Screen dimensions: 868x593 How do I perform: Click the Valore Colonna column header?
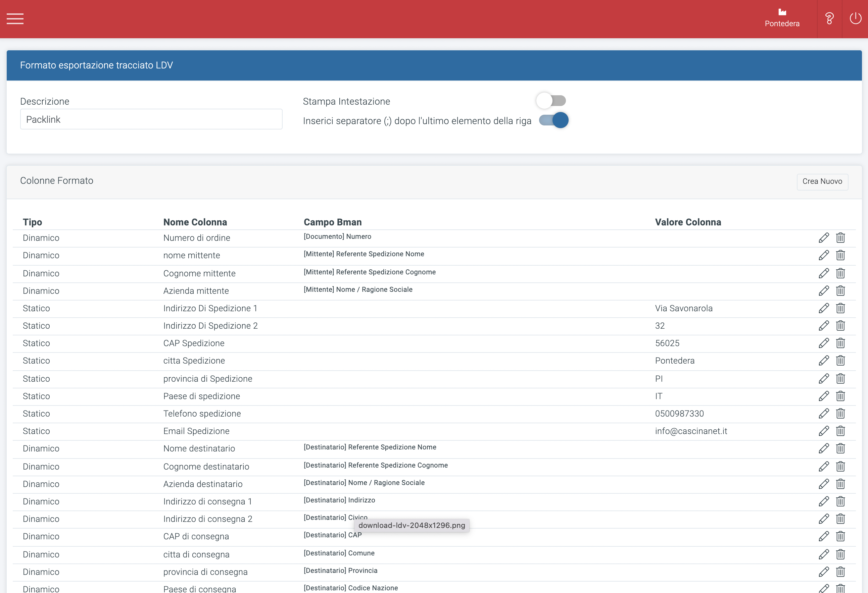[688, 222]
